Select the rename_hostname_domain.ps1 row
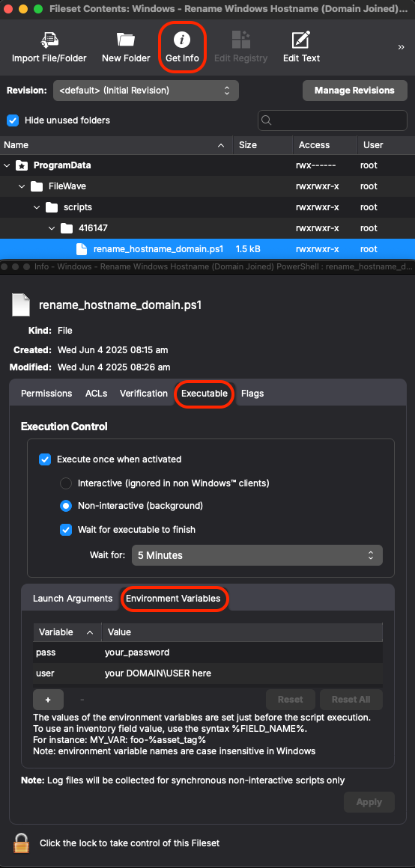Image resolution: width=415 pixels, height=868 pixels. 207,249
